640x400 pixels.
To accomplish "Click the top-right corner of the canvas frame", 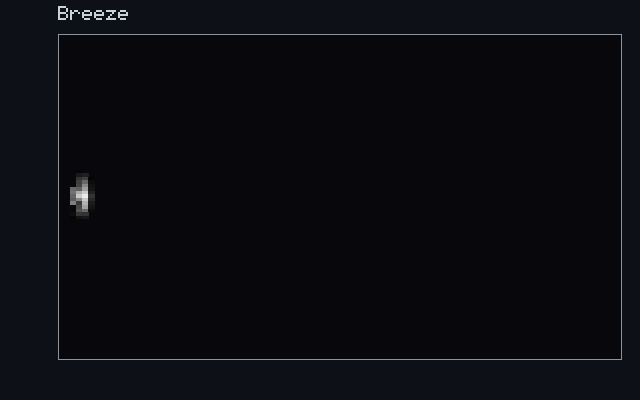I will coord(622,35).
